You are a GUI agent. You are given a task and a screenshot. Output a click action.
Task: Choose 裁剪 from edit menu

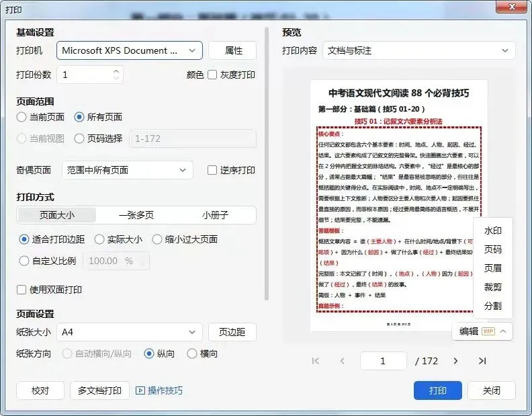pyautogui.click(x=492, y=287)
